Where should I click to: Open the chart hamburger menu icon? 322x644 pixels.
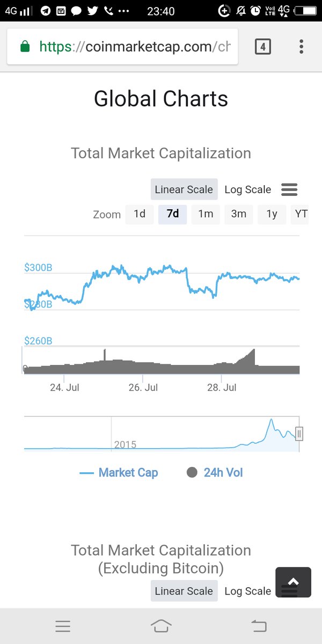(289, 189)
